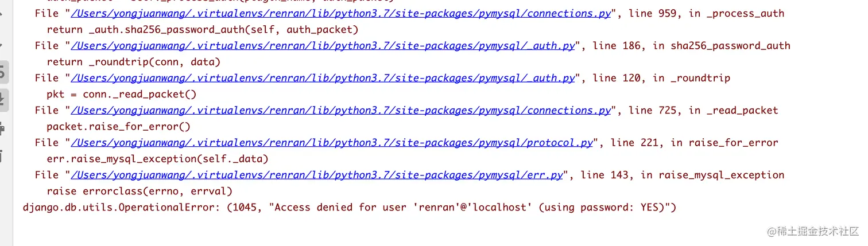Click the sha256_password_auth return statement line
868x246 pixels.
(202, 29)
